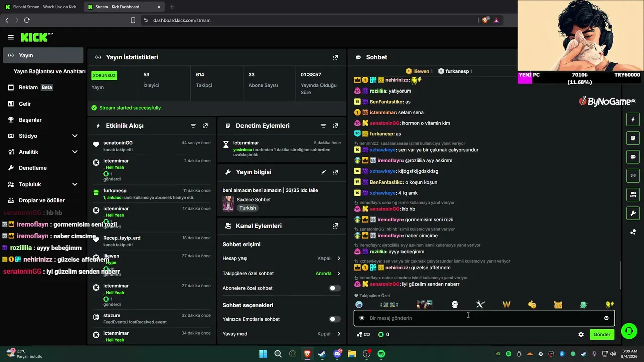
Task: Pop out the Yayın bilgisi panel
Action: [x=335, y=172]
